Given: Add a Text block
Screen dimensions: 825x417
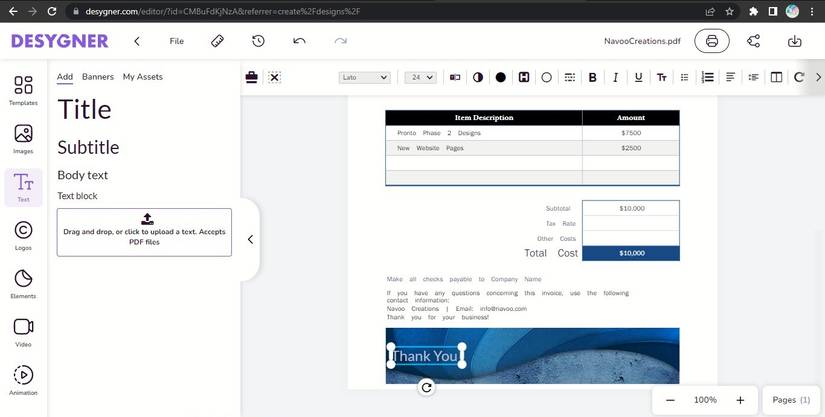Looking at the screenshot, I should [x=77, y=196].
